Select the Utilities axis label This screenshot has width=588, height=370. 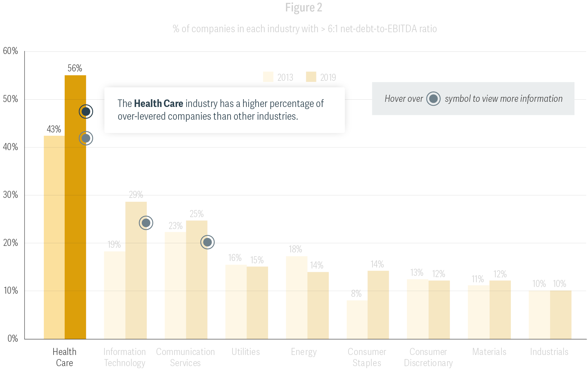pos(245,352)
